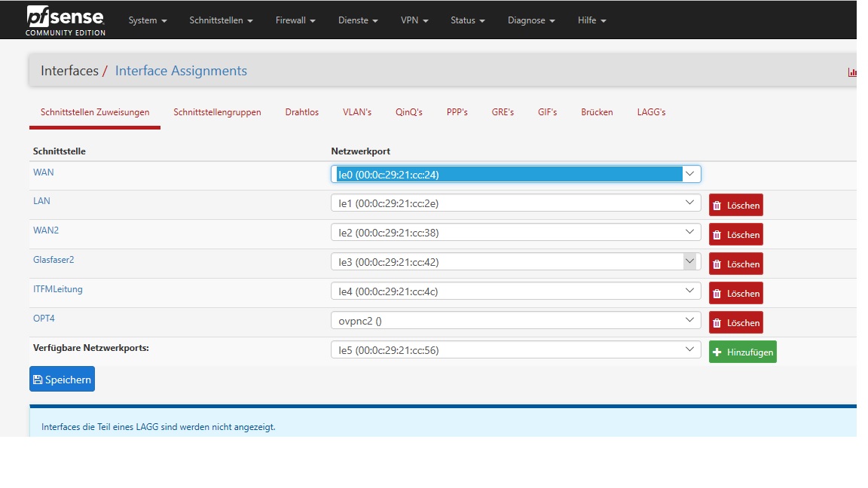
Task: Switch to the Schnittstellengruppen tab
Action: point(217,112)
